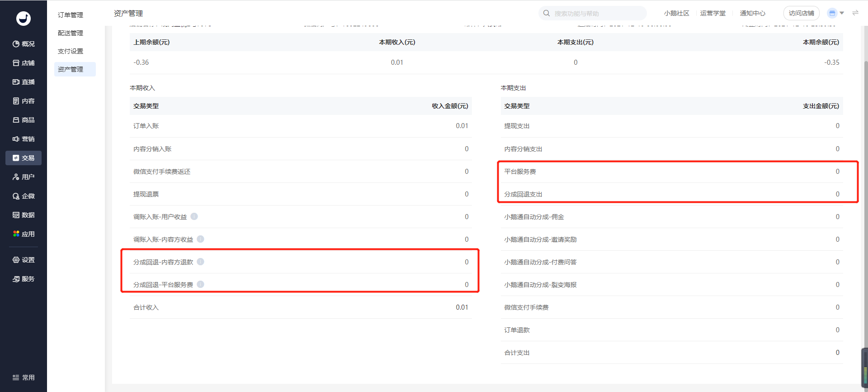Click 小鹅通自动分成-付费问答 row label

coord(540,262)
